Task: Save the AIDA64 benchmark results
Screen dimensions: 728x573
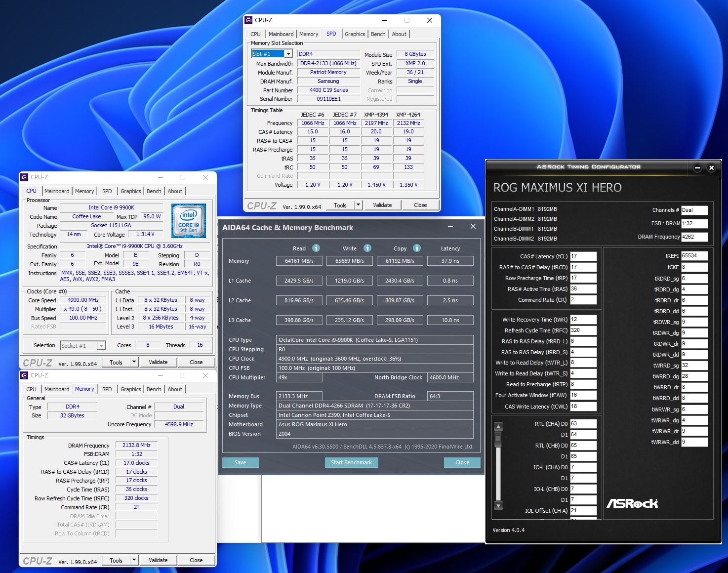Action: click(x=240, y=462)
